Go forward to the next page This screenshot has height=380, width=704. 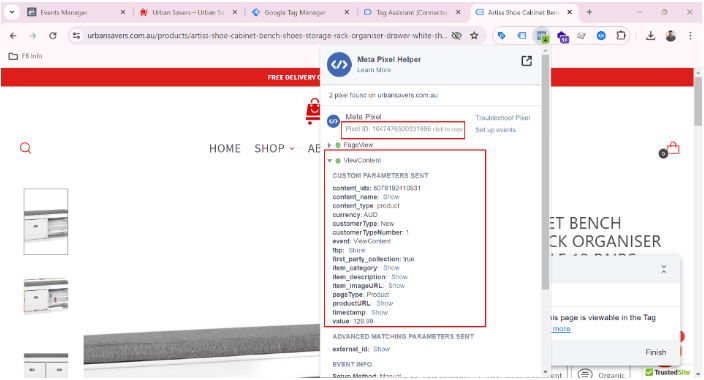click(x=33, y=35)
